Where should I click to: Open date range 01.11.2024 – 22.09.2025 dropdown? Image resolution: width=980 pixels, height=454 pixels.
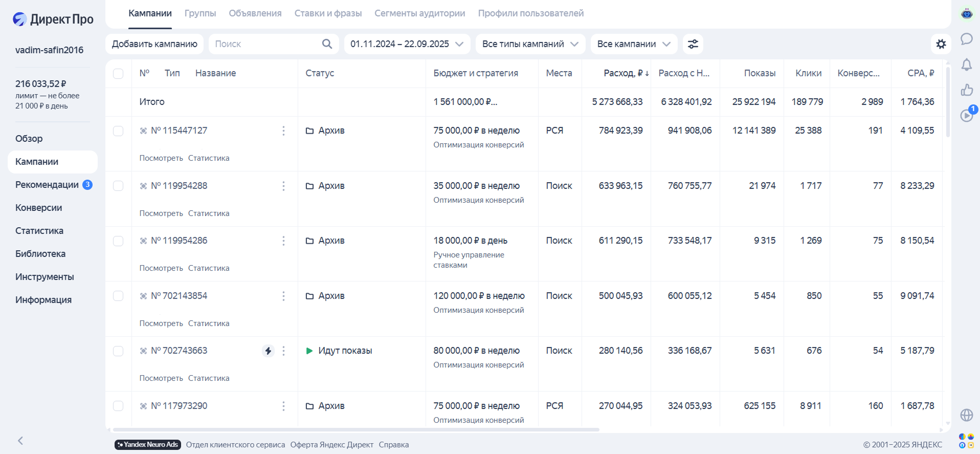coord(407,44)
